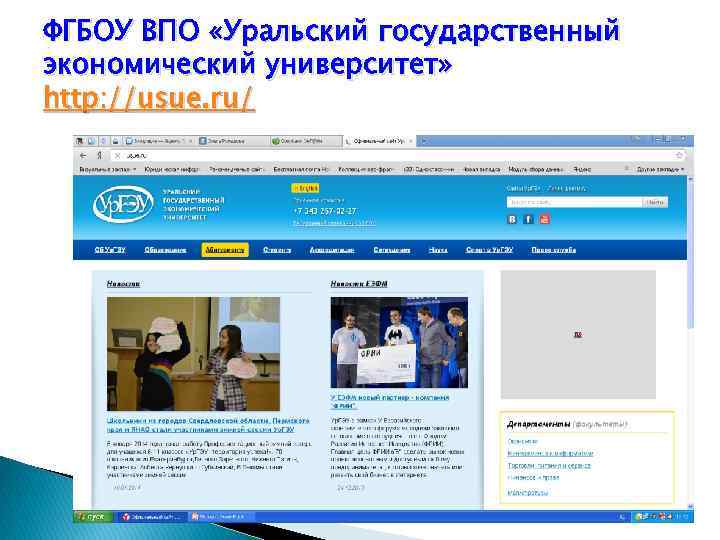Click the Пуск start button on taskbar

click(x=93, y=517)
